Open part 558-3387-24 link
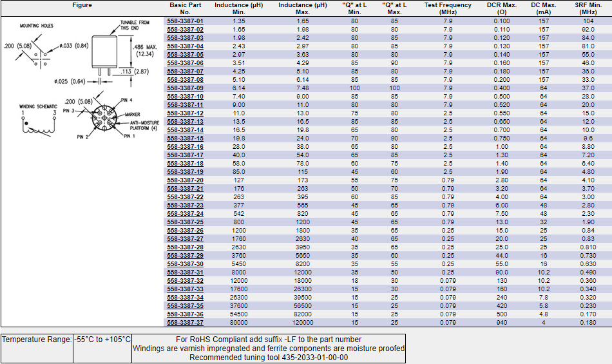 click(x=185, y=214)
